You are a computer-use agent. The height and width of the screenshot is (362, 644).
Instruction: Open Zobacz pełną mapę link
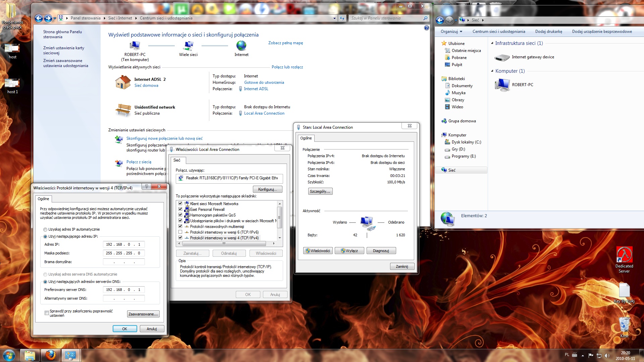pyautogui.click(x=285, y=43)
